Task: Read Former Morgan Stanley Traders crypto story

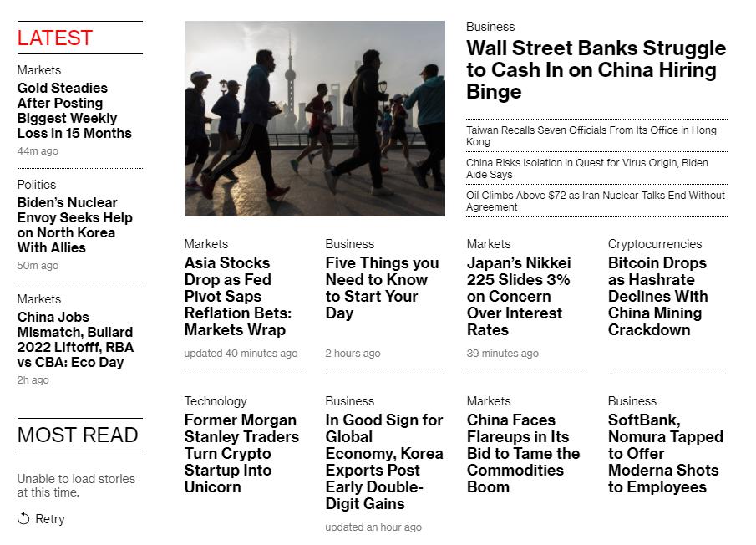Action: click(x=241, y=453)
